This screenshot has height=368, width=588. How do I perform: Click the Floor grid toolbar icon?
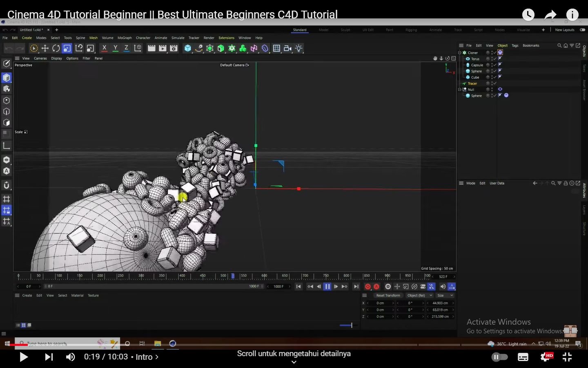click(276, 48)
